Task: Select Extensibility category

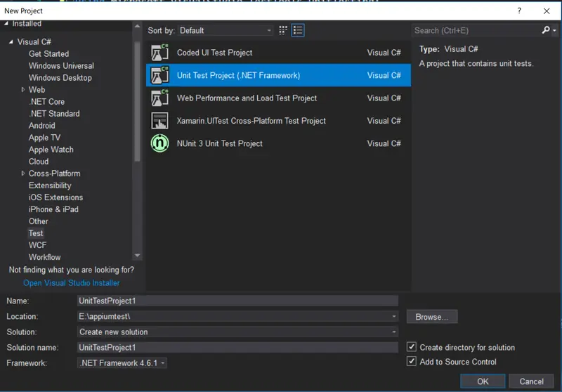Action: 50,185
